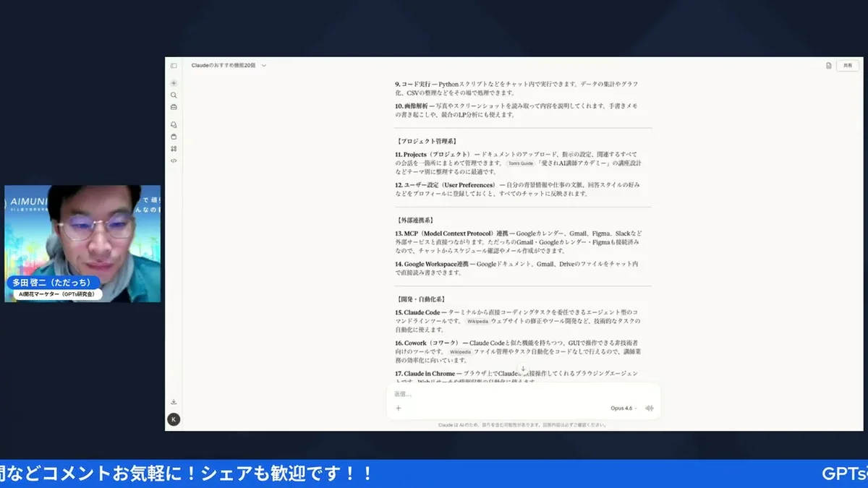
Task: Click the 共有 share button
Action: (x=848, y=65)
